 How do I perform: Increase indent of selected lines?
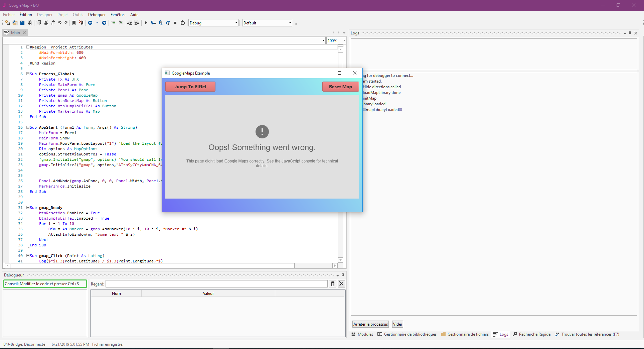(137, 23)
